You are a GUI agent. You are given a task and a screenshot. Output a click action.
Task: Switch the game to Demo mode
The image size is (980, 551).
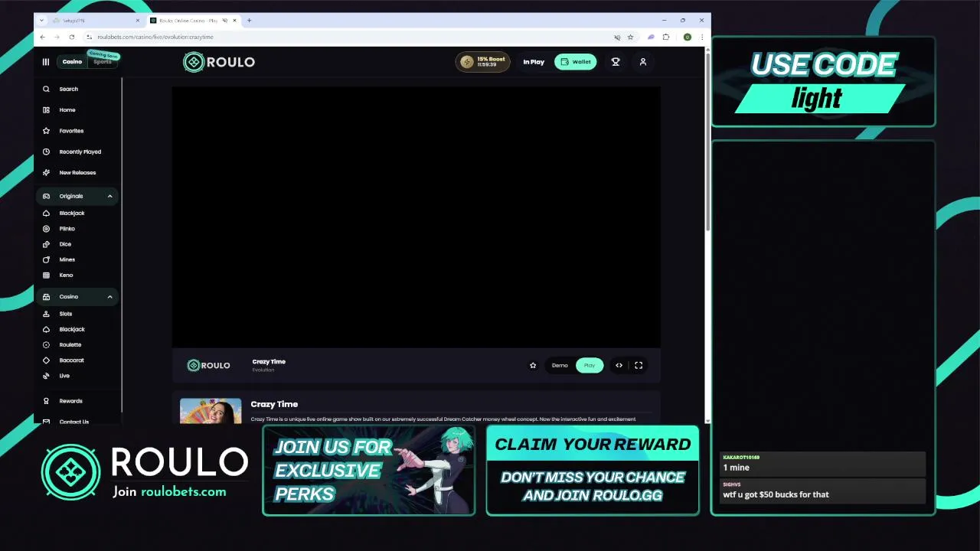point(560,365)
